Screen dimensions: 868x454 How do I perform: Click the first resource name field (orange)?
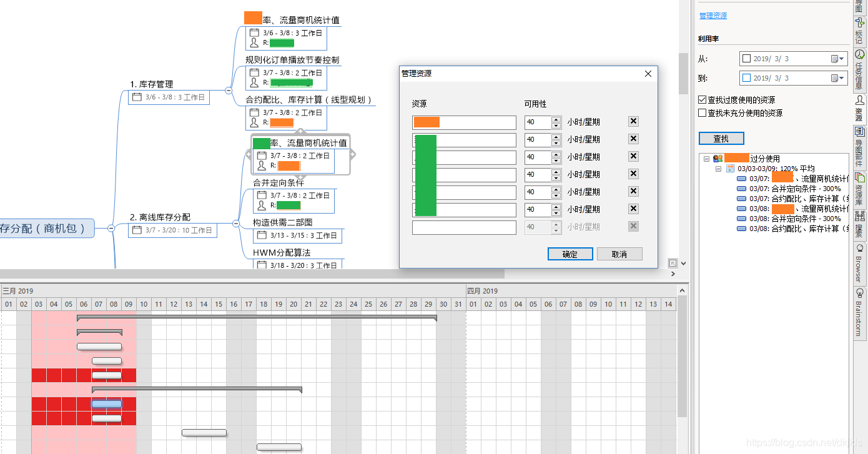click(x=464, y=122)
